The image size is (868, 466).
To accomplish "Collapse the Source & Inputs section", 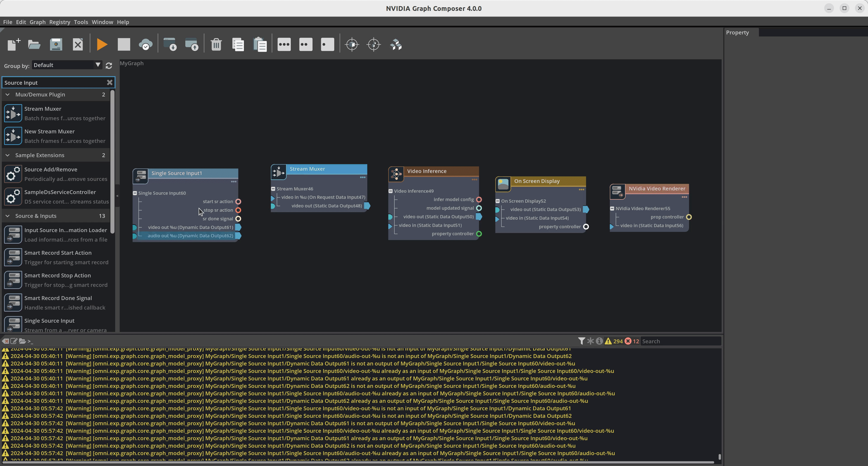I will [x=7, y=216].
